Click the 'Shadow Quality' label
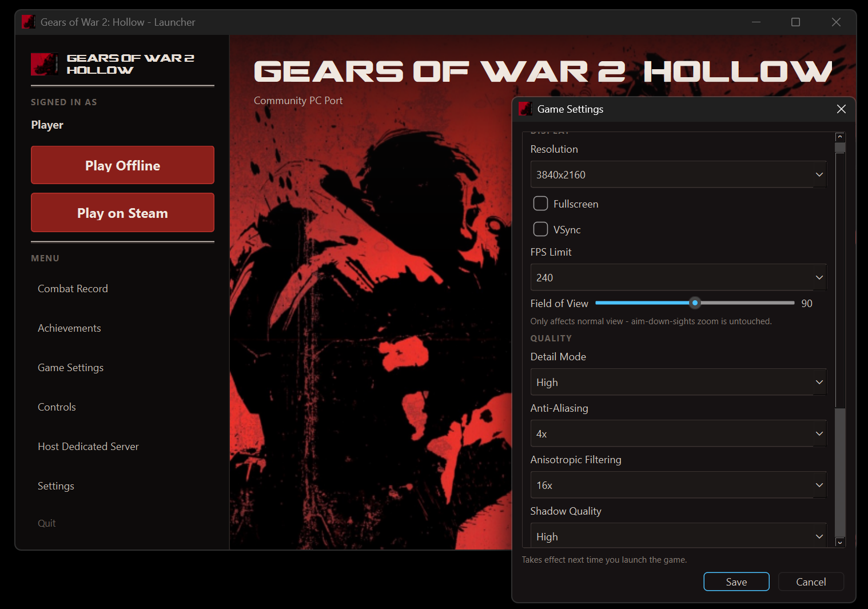This screenshot has width=868, height=609. (x=566, y=511)
